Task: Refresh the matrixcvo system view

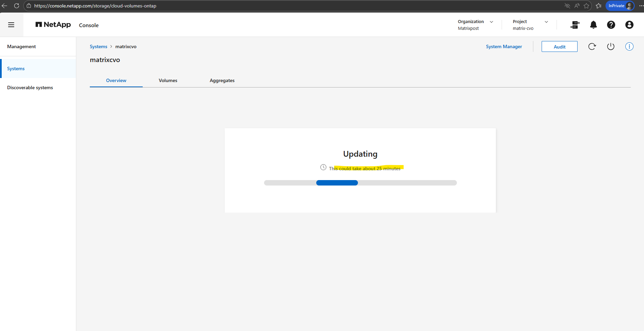Action: pyautogui.click(x=592, y=46)
